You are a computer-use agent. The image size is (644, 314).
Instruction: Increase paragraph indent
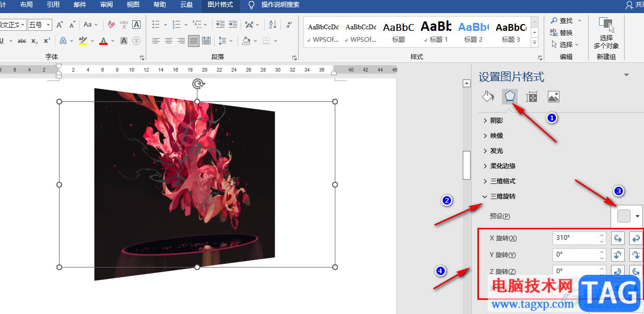[x=232, y=25]
